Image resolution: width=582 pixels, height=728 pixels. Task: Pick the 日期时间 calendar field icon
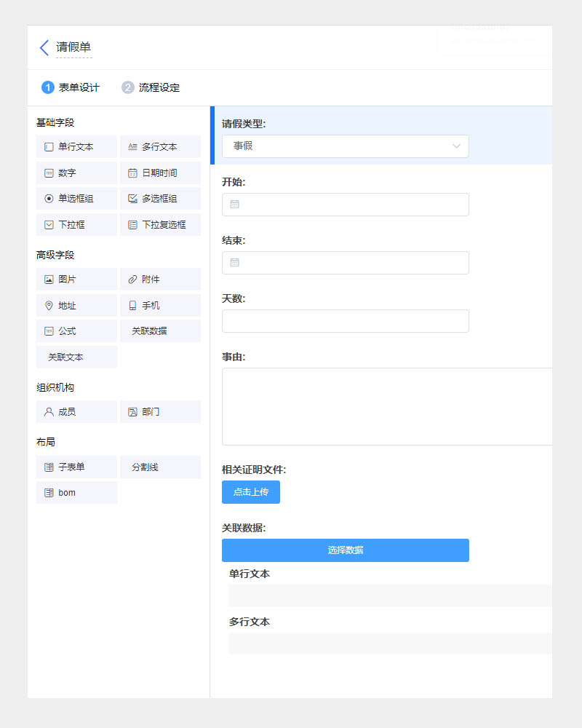132,173
